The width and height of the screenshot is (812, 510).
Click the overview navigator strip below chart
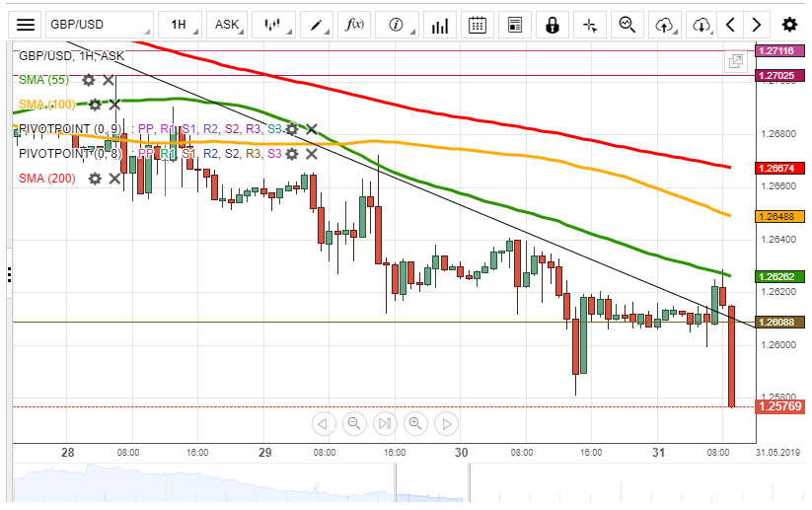409,482
